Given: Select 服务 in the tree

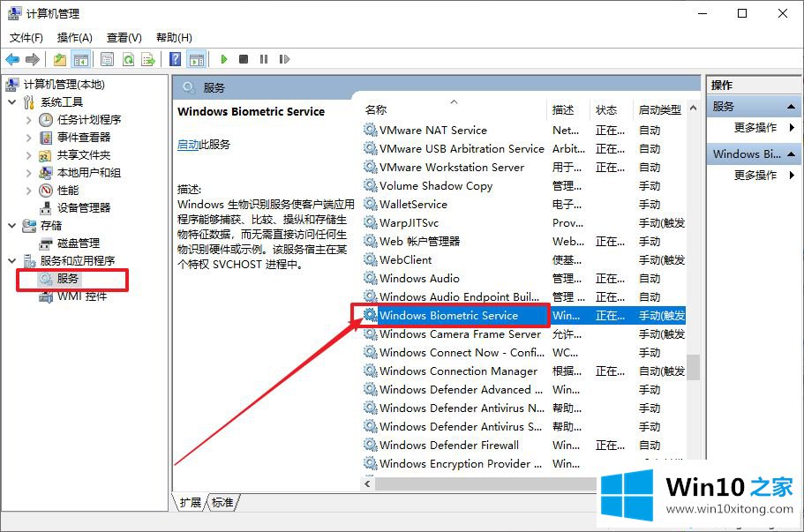Looking at the screenshot, I should tap(67, 279).
